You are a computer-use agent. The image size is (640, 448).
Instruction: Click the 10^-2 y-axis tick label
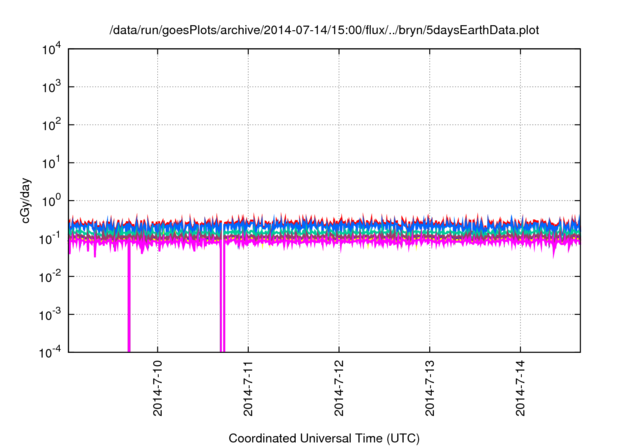(x=51, y=277)
